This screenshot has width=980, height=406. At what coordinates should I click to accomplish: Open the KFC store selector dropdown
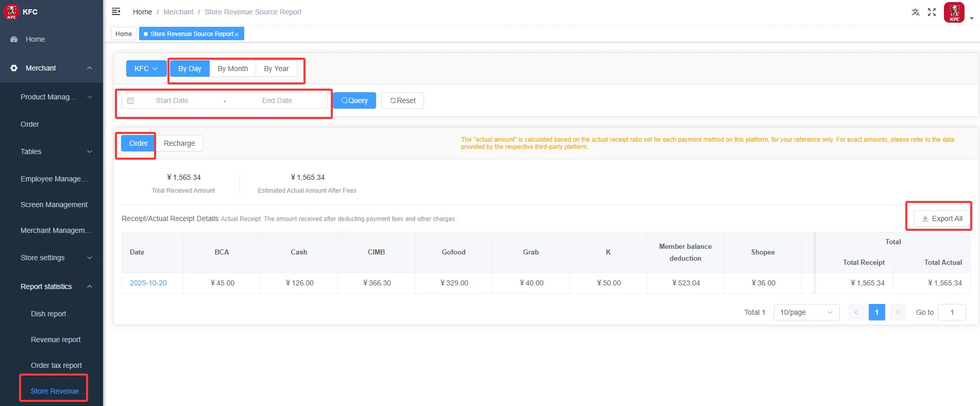click(146, 69)
